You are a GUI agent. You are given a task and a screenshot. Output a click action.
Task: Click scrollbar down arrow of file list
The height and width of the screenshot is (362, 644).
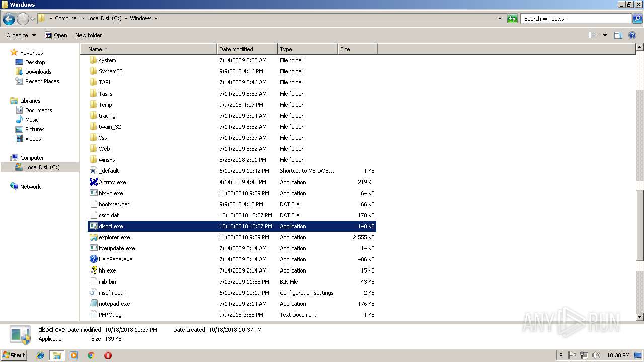[x=640, y=317]
